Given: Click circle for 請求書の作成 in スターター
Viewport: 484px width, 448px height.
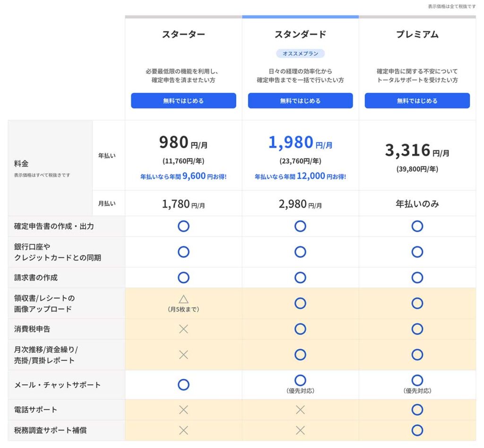Looking at the screenshot, I should (x=183, y=277).
